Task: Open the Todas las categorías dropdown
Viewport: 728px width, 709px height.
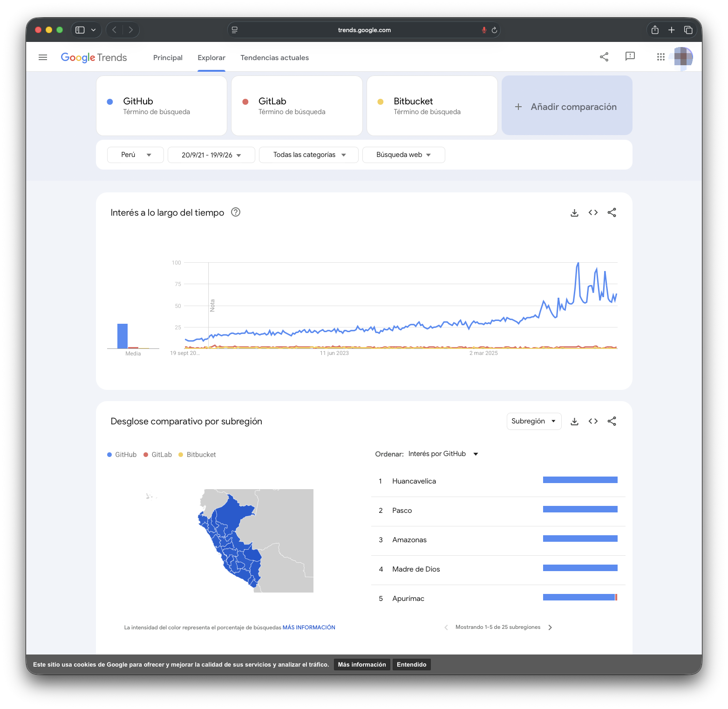Action: pos(309,155)
